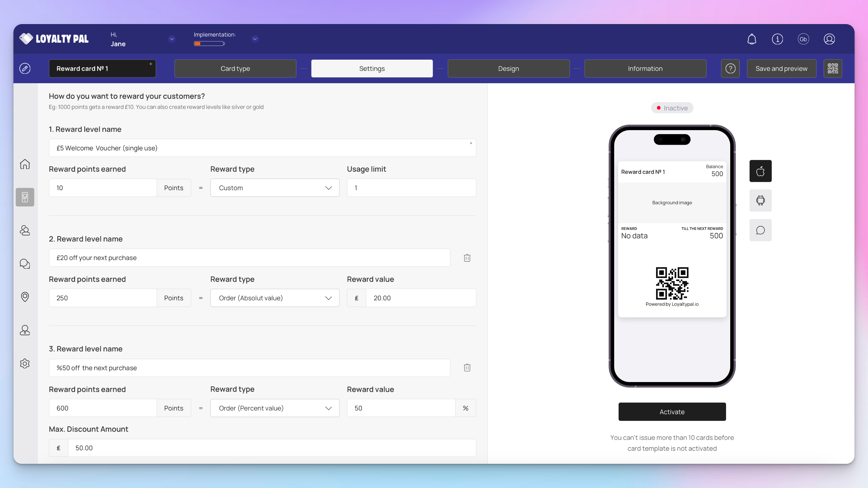Viewport: 868px width, 488px height.
Task: Switch preview to Android device
Action: [760, 201]
